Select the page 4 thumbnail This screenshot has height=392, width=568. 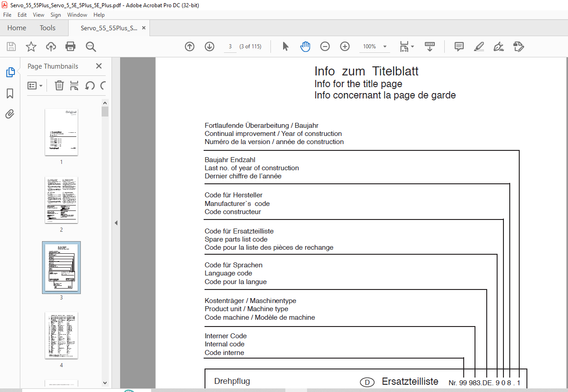(x=61, y=335)
